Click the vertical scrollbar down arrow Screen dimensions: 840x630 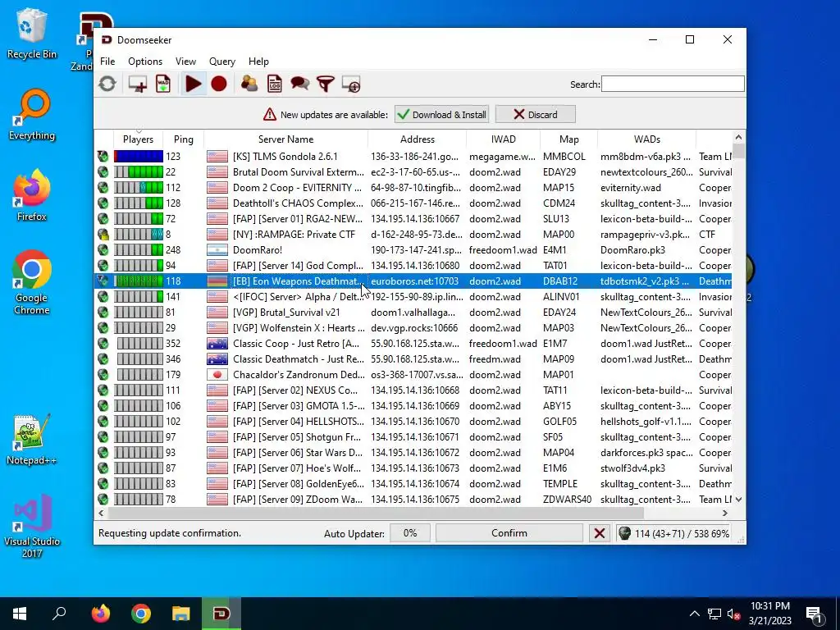(x=739, y=500)
